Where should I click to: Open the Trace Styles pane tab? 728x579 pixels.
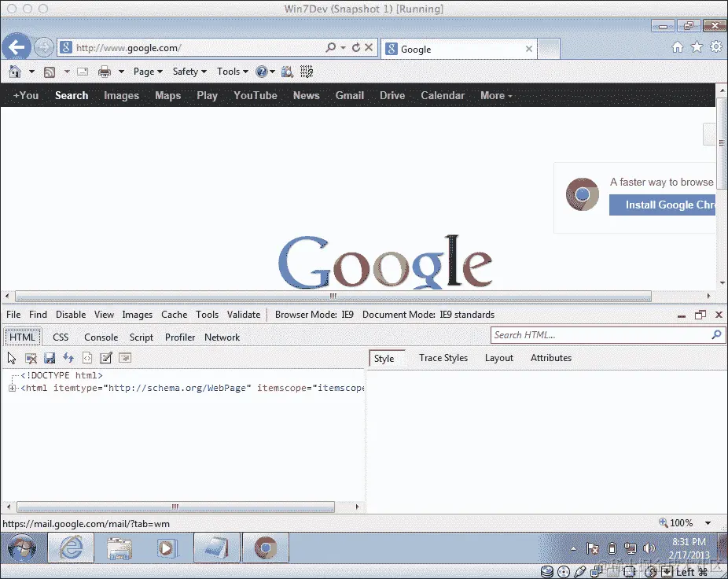point(443,358)
